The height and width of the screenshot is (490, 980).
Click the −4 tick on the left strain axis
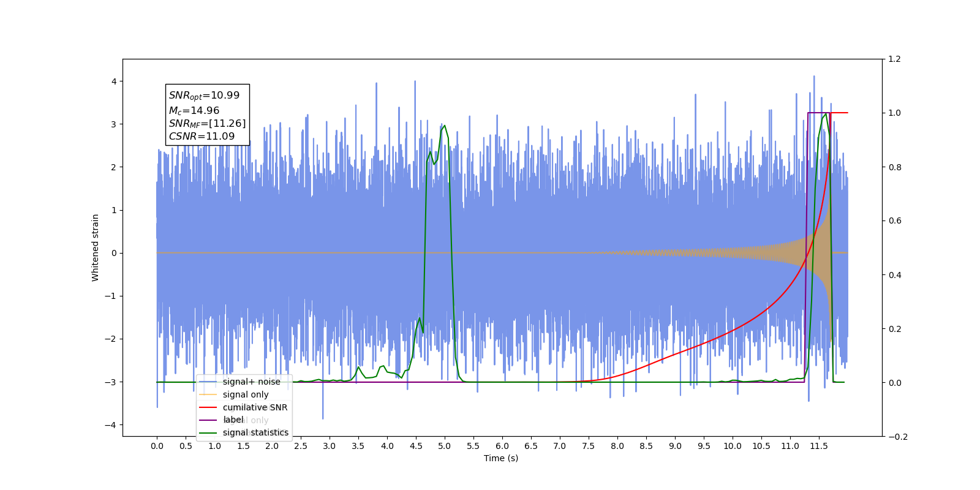[111, 425]
